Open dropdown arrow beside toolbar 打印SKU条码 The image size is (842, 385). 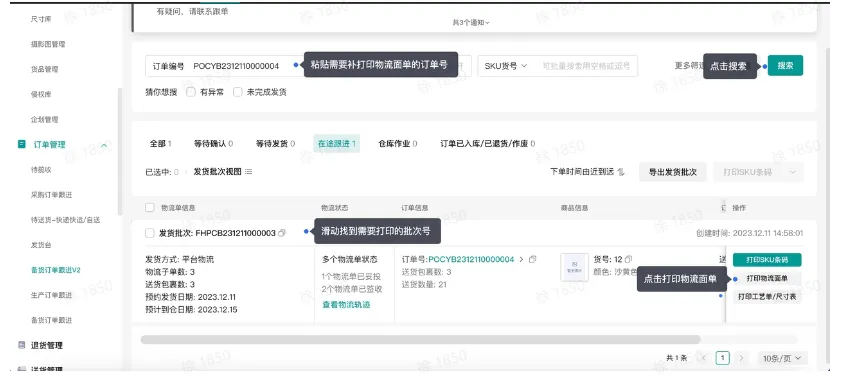pos(793,172)
